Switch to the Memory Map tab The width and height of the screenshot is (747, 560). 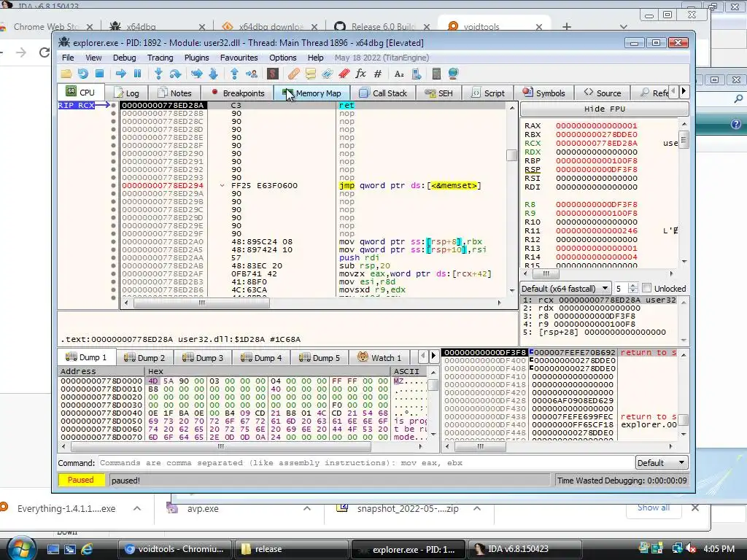tap(312, 93)
